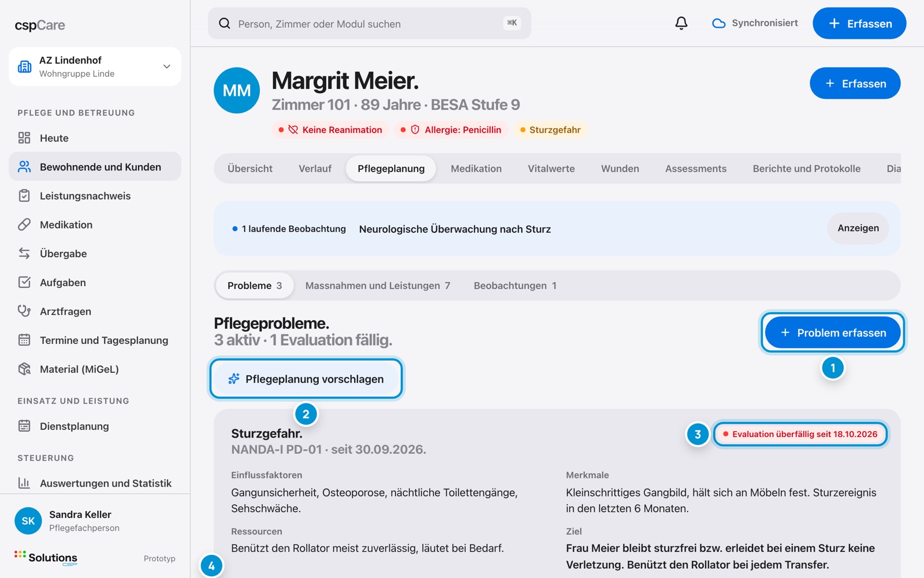Click the Termine und Tagesplanung calendar icon
Screen dimensions: 924x578
pos(24,340)
